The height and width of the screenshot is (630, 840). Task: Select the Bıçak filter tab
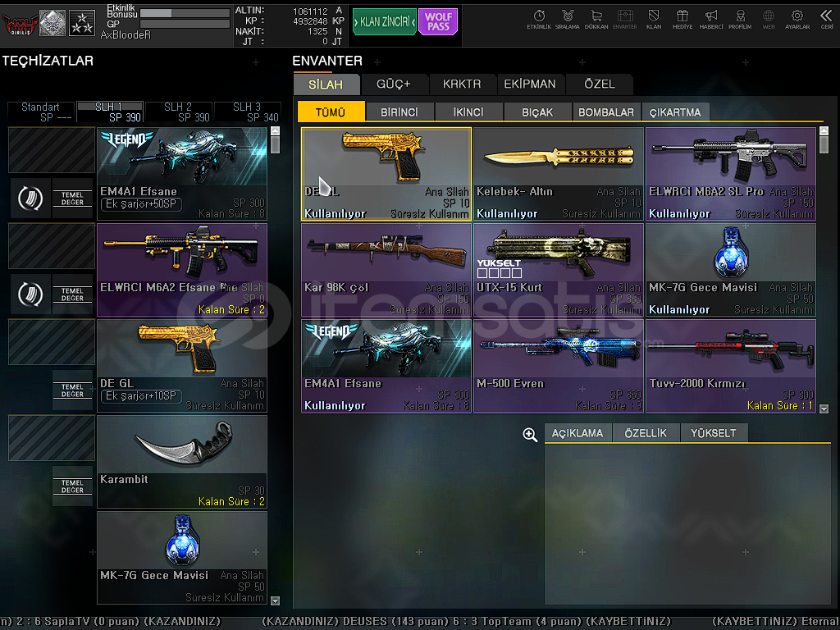pos(537,112)
